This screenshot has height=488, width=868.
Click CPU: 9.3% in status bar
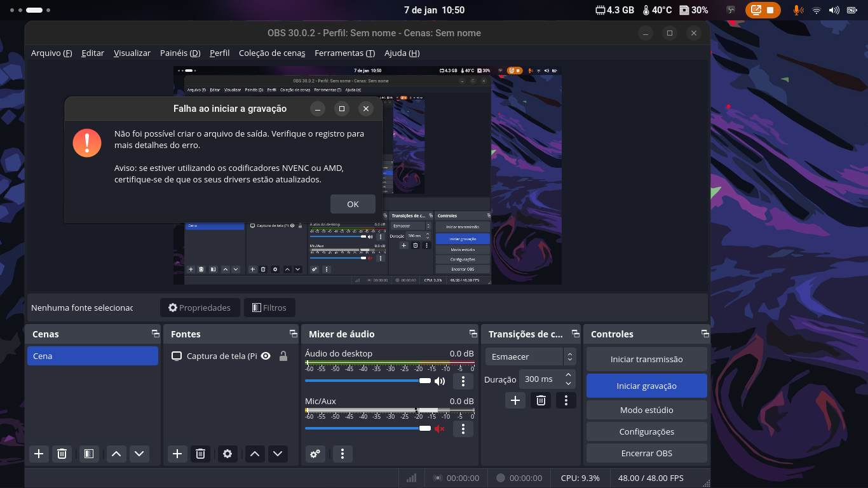(580, 478)
